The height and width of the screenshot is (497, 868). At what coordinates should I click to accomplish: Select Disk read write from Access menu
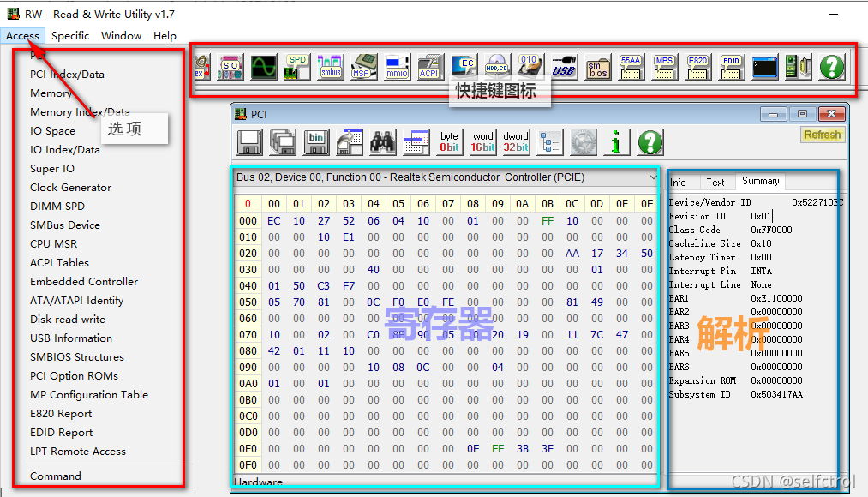pyautogui.click(x=69, y=319)
